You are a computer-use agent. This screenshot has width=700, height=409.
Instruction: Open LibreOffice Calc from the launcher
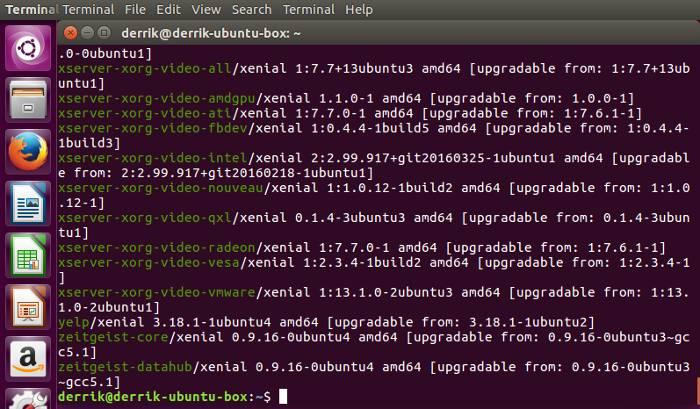[28, 255]
